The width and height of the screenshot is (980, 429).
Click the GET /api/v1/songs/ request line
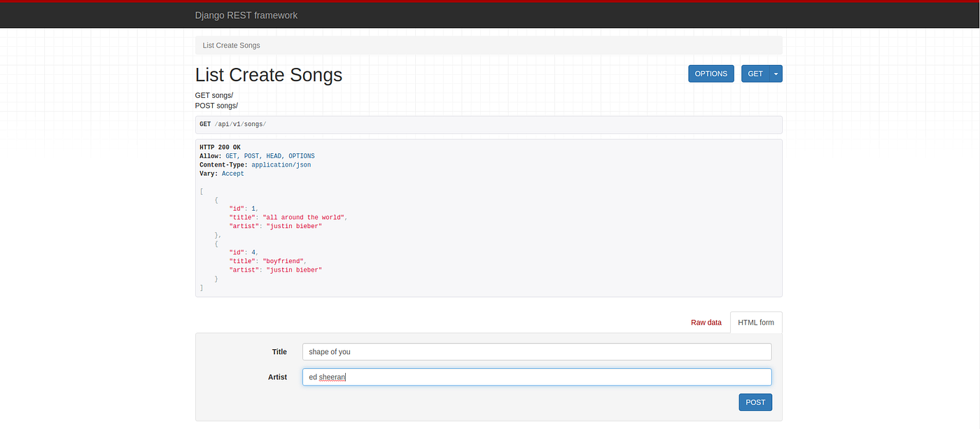pos(233,125)
